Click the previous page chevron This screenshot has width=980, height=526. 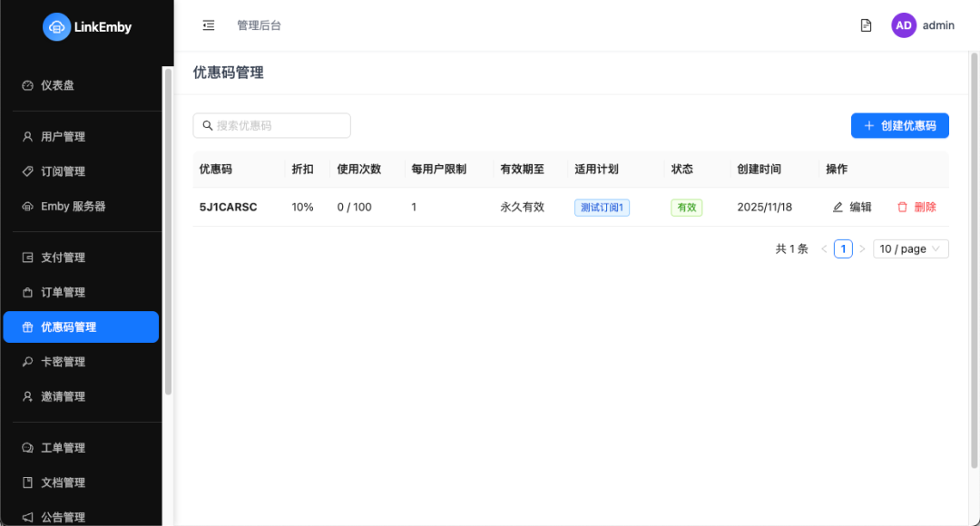coord(824,248)
